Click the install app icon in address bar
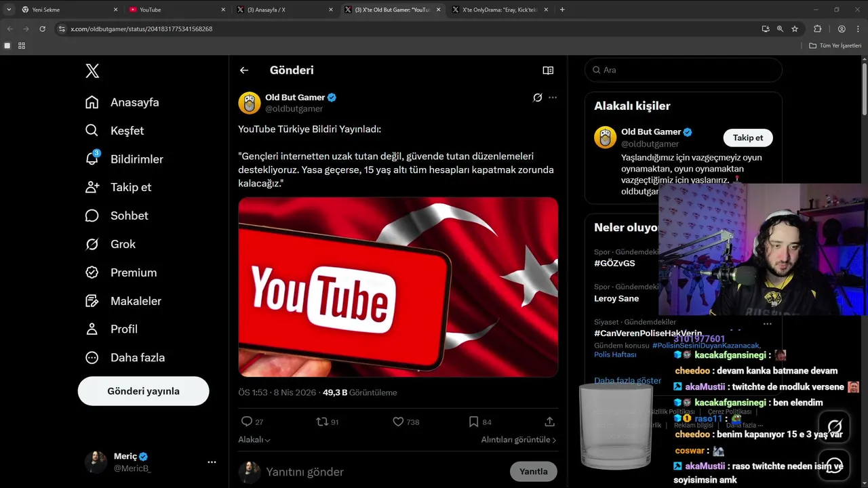This screenshot has width=868, height=488. coord(765,29)
